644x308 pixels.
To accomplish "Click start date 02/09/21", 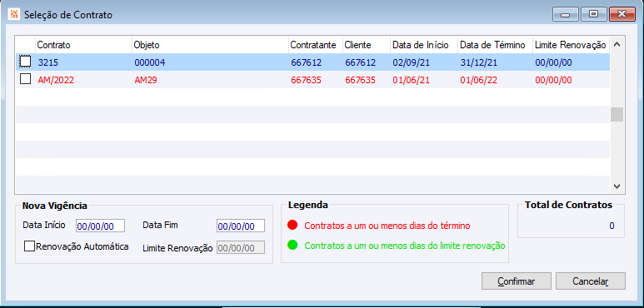I will pos(411,62).
